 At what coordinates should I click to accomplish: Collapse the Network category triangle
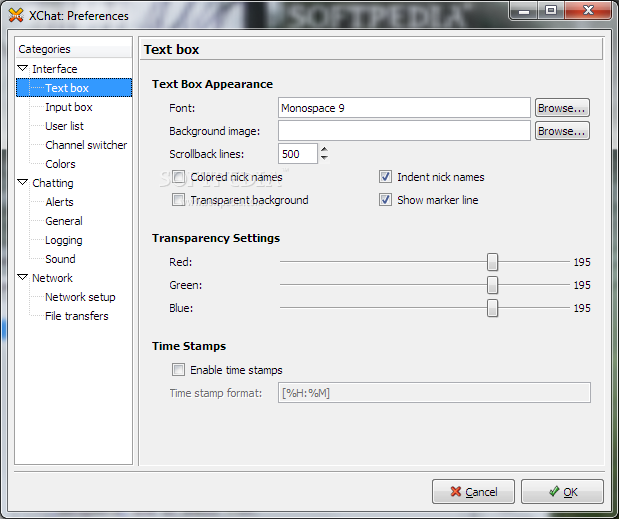point(23,277)
